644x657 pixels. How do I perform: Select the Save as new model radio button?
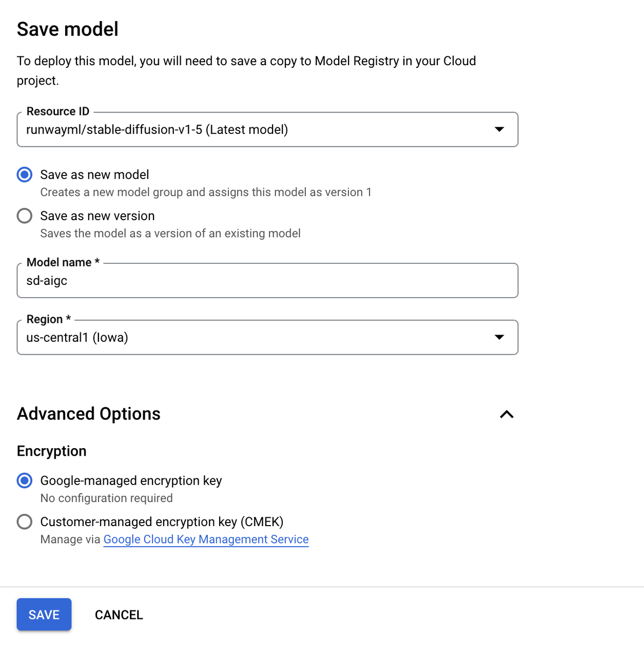25,175
